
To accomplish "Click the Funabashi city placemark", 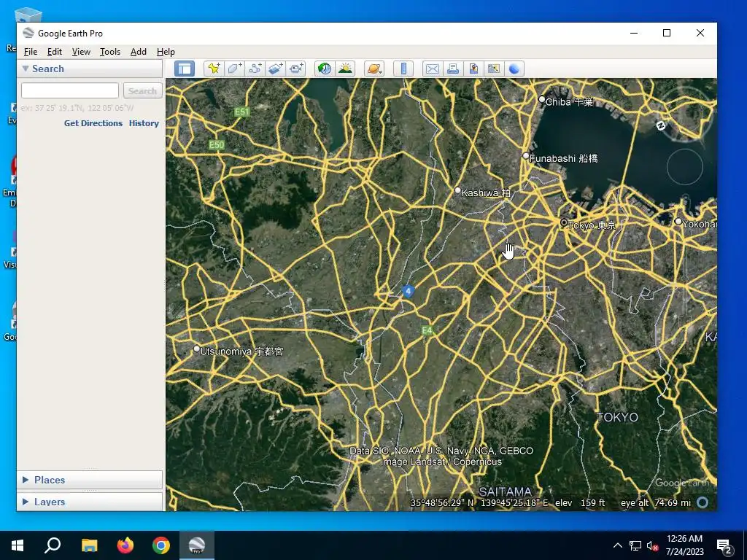I will pos(526,156).
